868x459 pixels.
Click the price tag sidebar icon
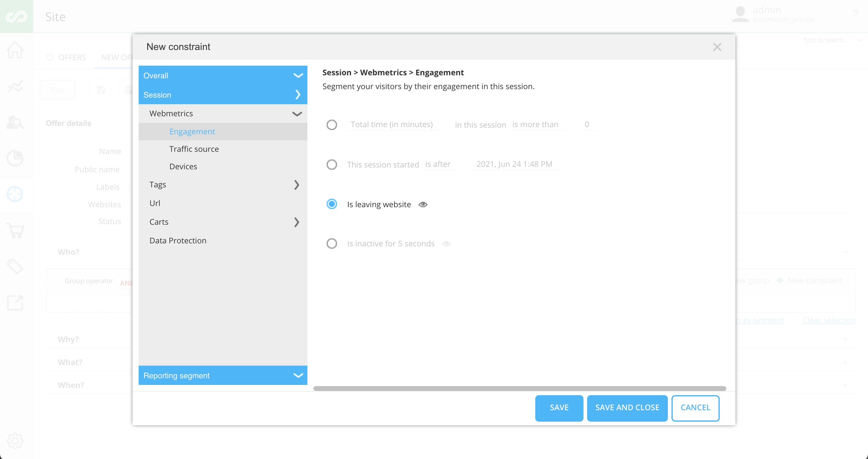15,267
